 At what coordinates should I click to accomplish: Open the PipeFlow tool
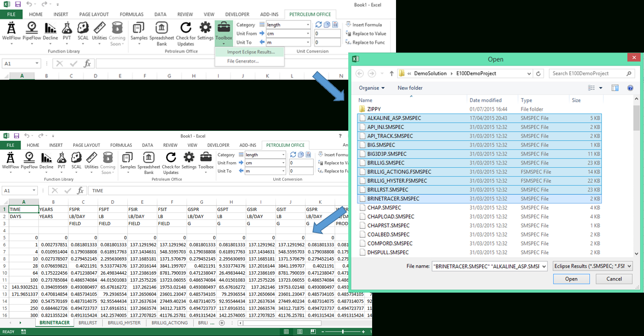pos(32,33)
